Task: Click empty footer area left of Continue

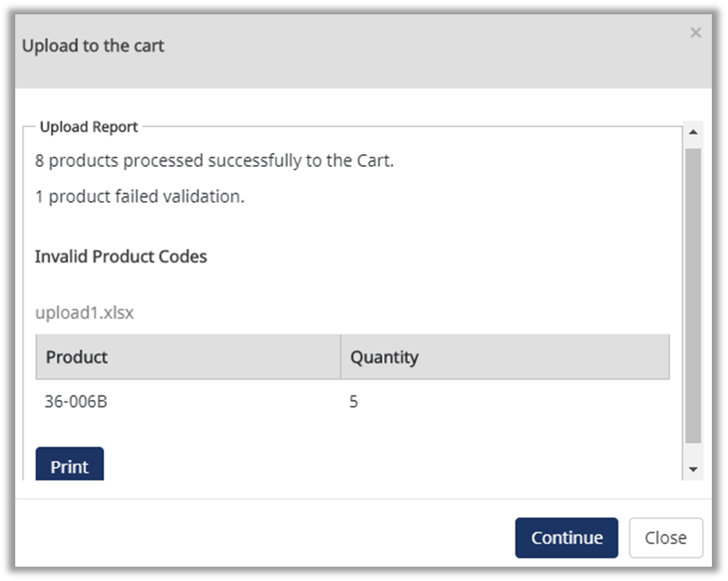Action: tap(269, 538)
